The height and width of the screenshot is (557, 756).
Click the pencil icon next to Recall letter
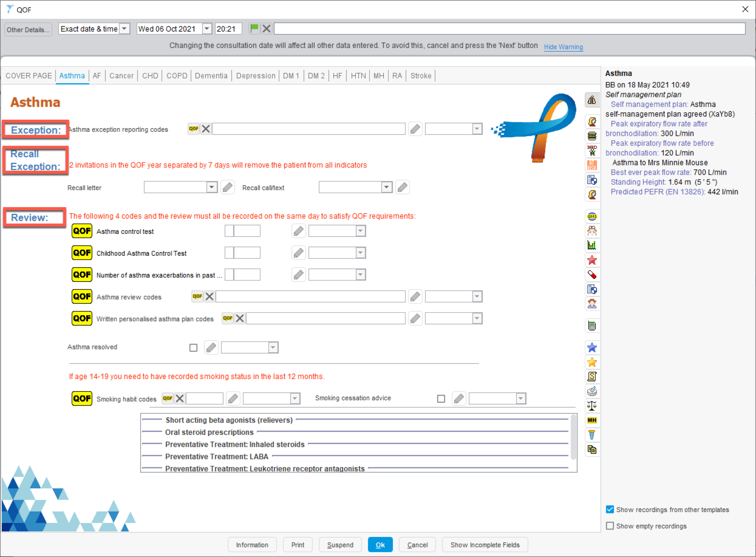point(227,187)
